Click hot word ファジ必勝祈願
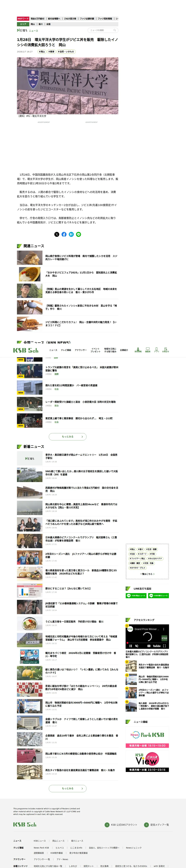This screenshot has width=186, height=868. (87, 19)
